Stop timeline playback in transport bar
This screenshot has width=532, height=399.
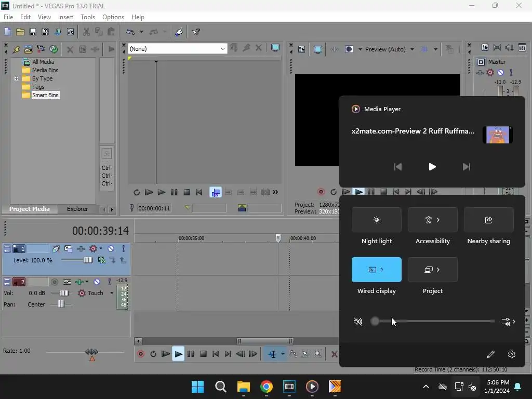coord(203,354)
